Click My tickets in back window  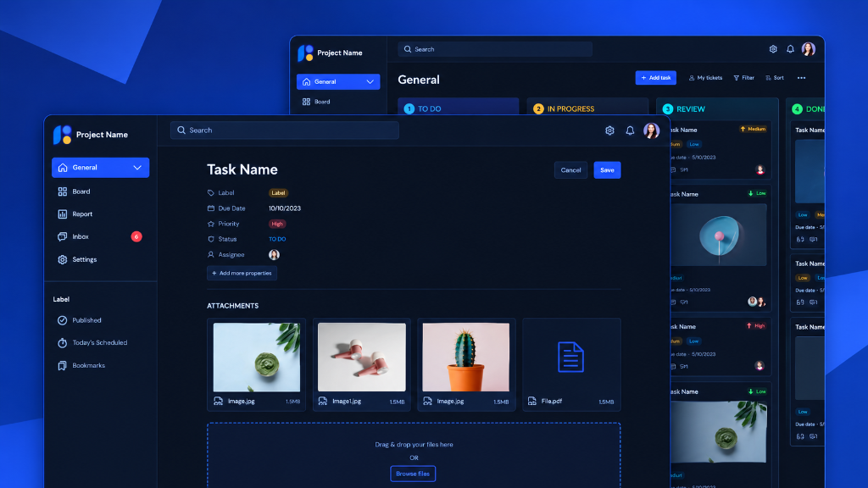pyautogui.click(x=705, y=78)
